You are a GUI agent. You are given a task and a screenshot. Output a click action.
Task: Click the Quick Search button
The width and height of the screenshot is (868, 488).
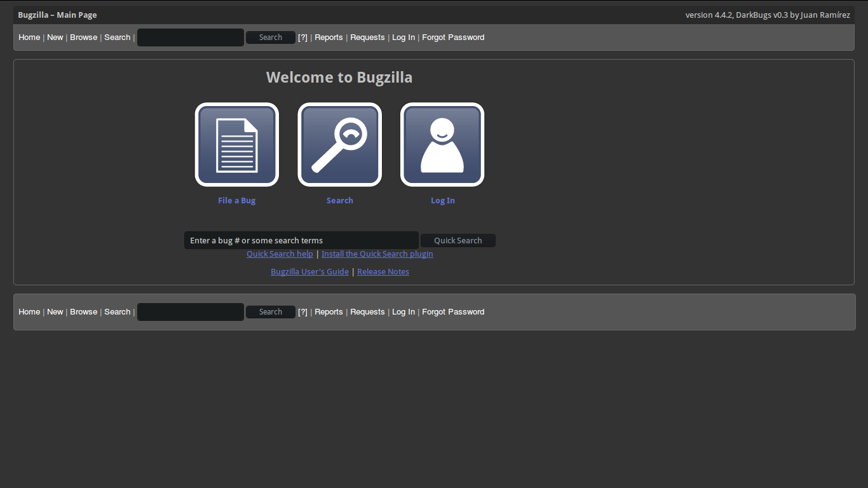458,240
